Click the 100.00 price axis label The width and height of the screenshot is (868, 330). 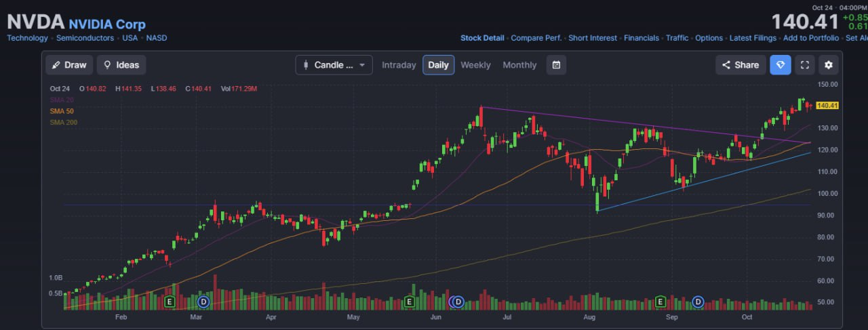coord(828,194)
